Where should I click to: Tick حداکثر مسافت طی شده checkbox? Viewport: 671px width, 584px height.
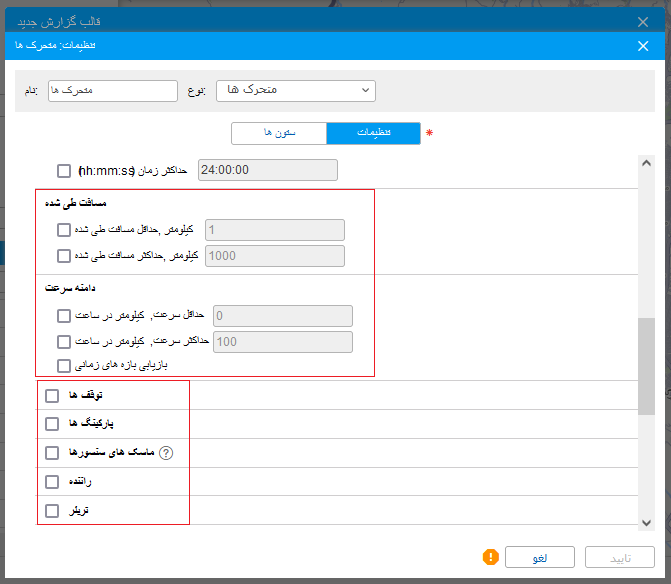(x=64, y=256)
